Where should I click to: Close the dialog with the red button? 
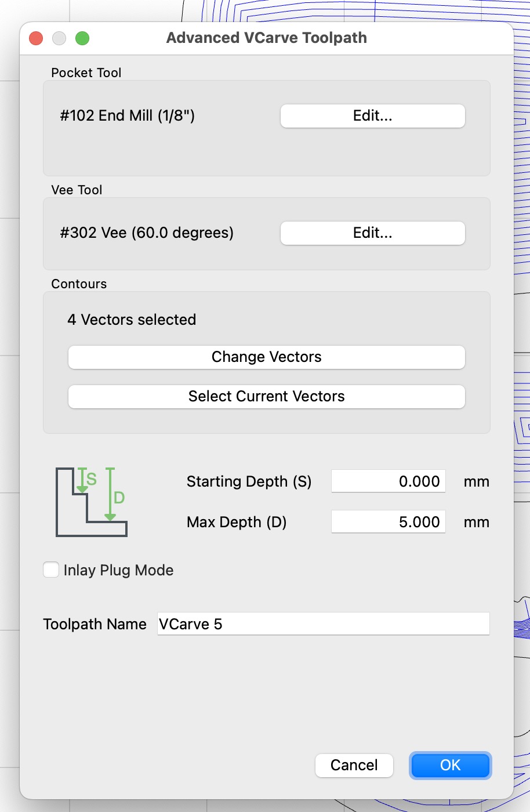pyautogui.click(x=36, y=38)
